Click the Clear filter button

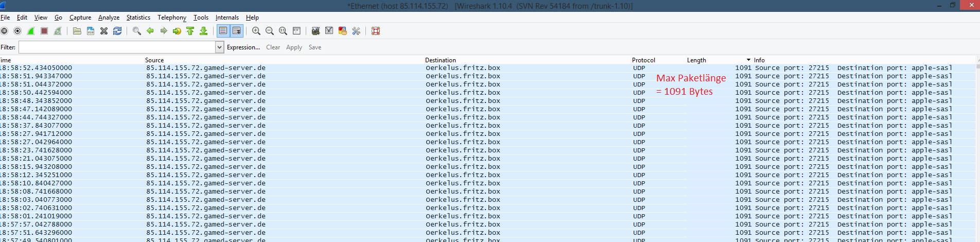tap(273, 47)
